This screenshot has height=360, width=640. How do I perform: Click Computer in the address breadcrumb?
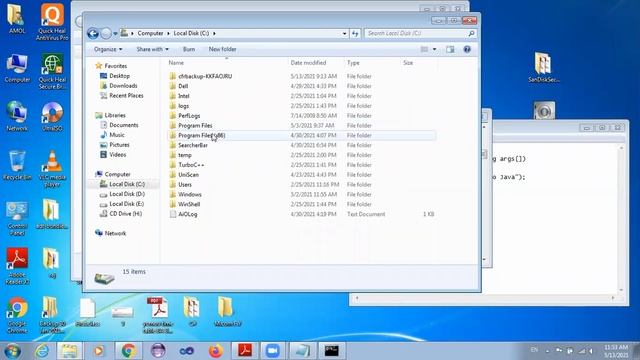click(x=150, y=33)
